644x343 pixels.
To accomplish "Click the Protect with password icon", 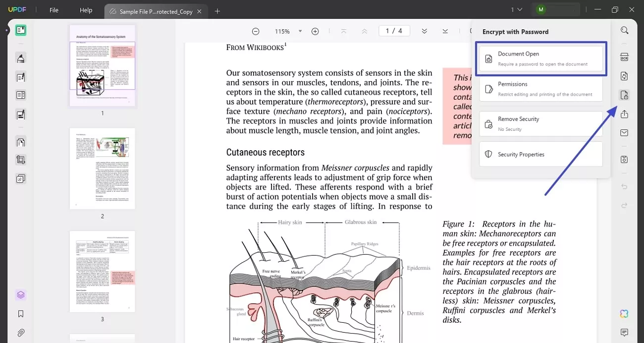I will (624, 95).
